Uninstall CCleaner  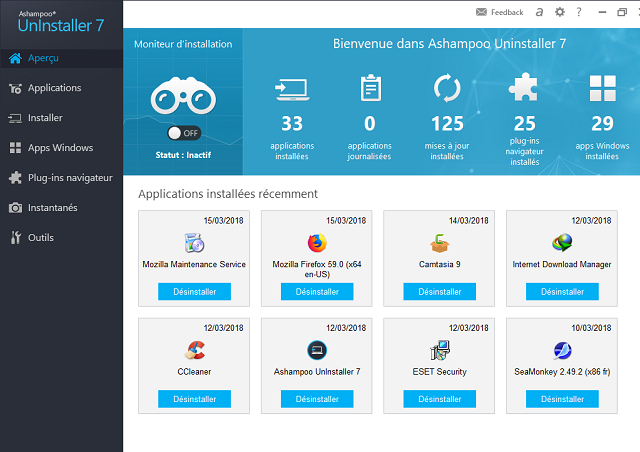click(194, 399)
